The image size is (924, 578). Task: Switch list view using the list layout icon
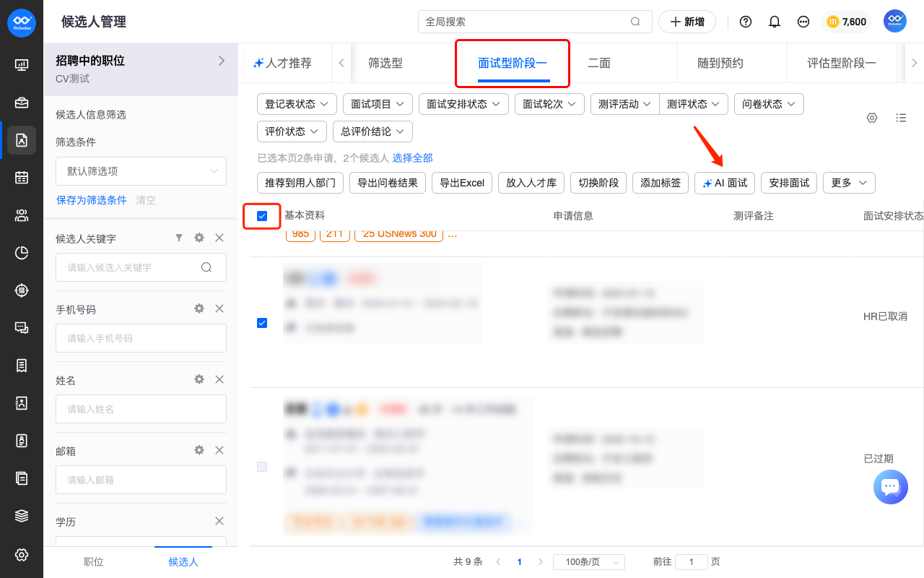[901, 118]
